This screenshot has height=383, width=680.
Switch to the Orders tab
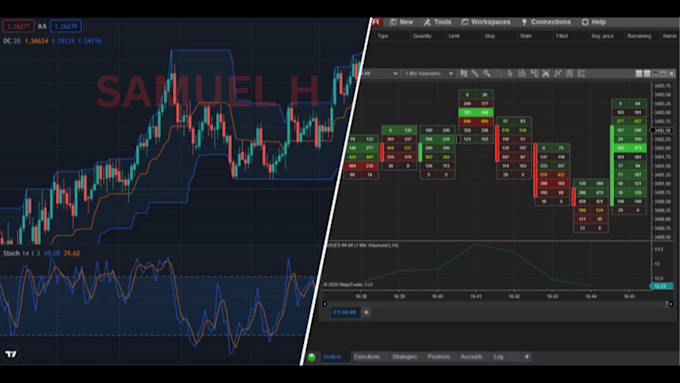(x=332, y=357)
